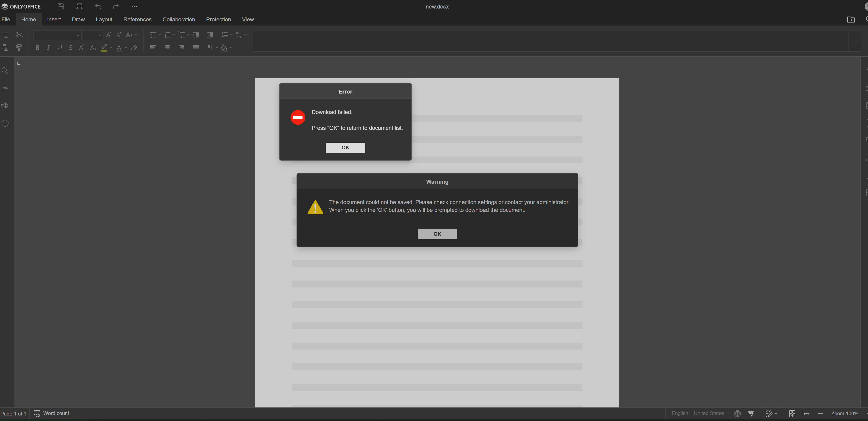Expand the styles gallery arrow
This screenshot has width=868, height=421.
pyautogui.click(x=855, y=41)
